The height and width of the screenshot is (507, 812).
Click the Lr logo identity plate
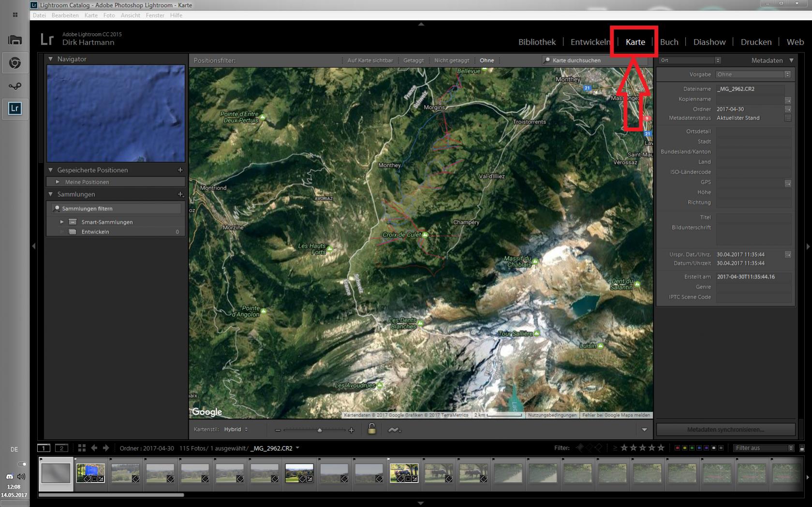(47, 39)
